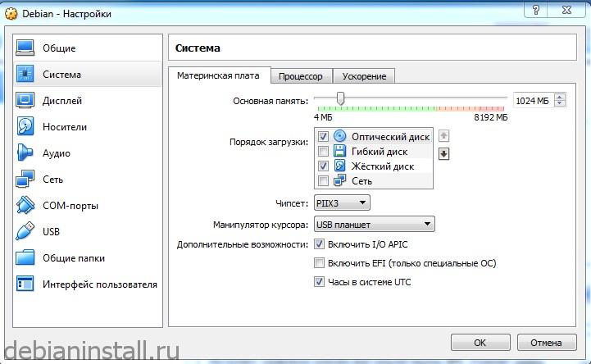Viewport: 591px width, 364px height.
Task: Select Интерфейс пользователя category label
Action: [x=100, y=284]
